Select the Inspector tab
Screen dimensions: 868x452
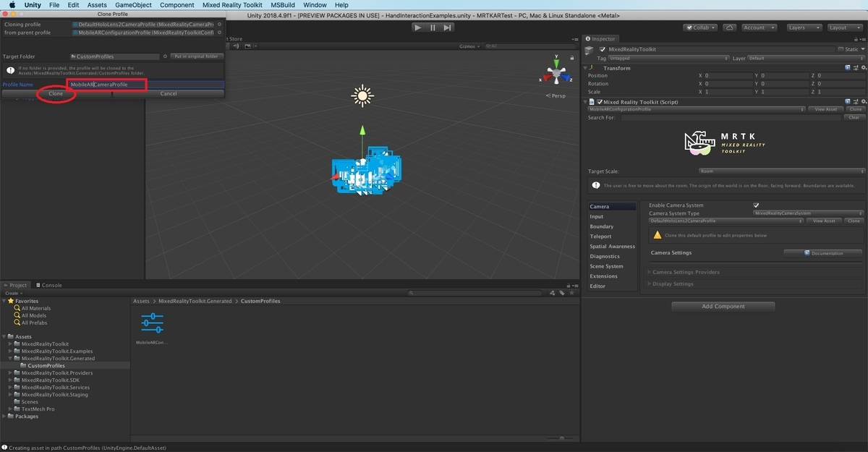click(x=600, y=39)
